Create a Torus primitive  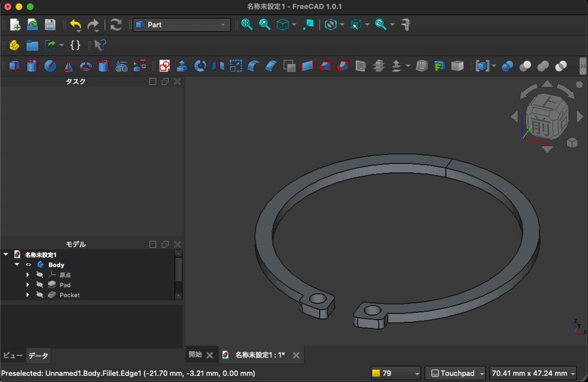click(86, 66)
